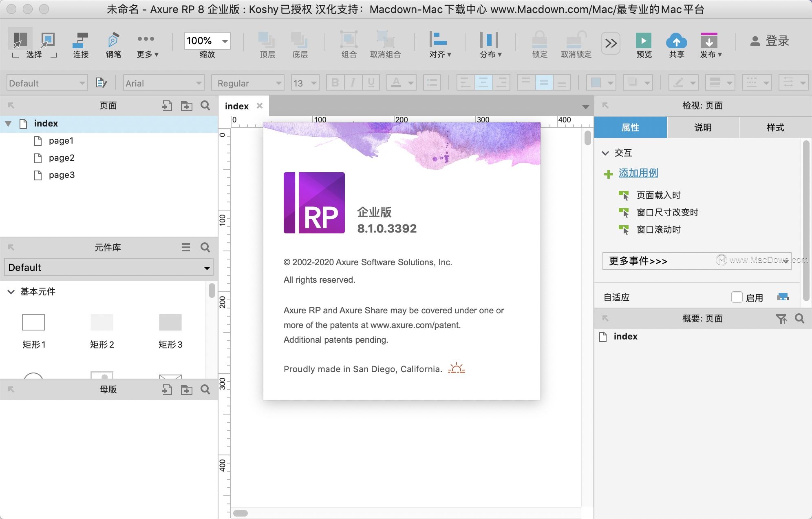Click the 顶层 bring to front icon
The height and width of the screenshot is (519, 812).
click(x=267, y=40)
